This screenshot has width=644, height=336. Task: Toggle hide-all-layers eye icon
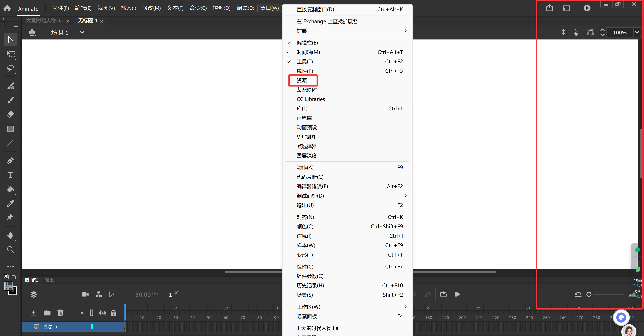coord(102,313)
